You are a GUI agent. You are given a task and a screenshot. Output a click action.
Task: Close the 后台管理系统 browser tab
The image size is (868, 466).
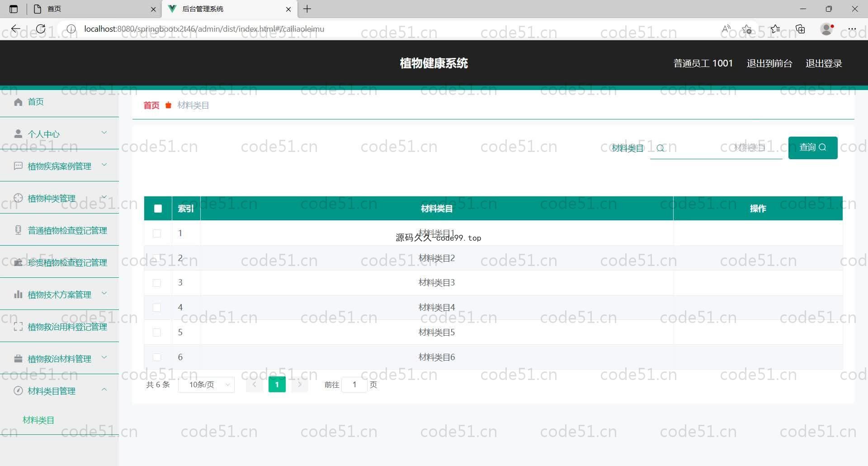coord(288,9)
